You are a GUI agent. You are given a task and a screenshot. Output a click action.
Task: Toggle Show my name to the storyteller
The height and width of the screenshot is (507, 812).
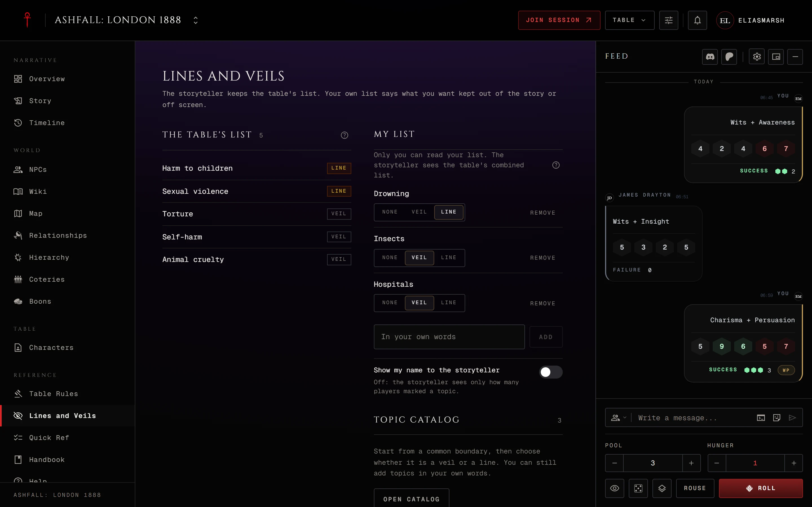coord(551,372)
